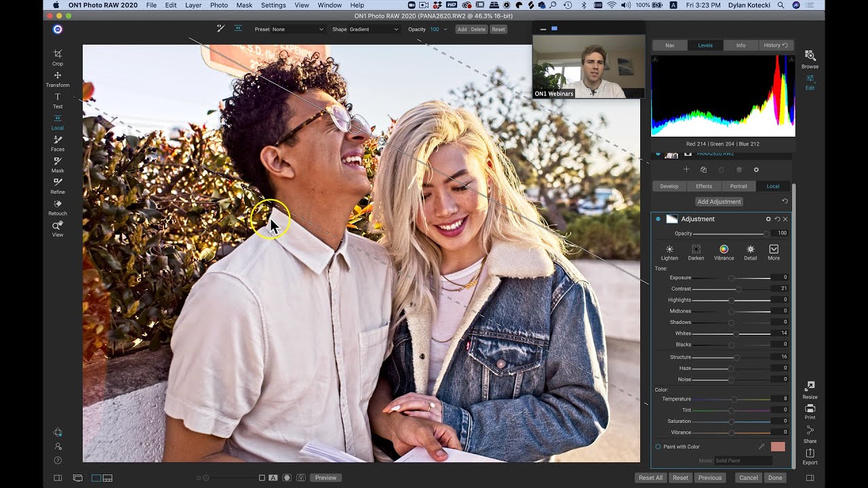Apply the Detail preset
Image resolution: width=868 pixels, height=488 pixels.
(750, 252)
